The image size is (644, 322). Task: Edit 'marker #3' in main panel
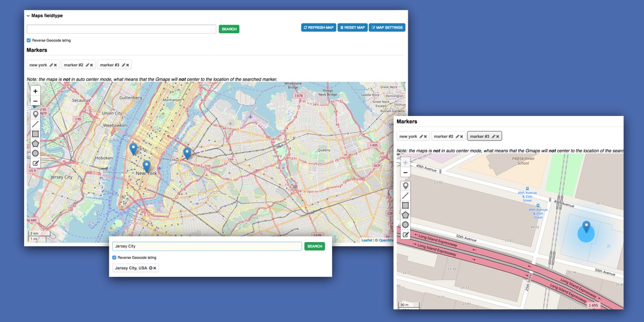[123, 65]
